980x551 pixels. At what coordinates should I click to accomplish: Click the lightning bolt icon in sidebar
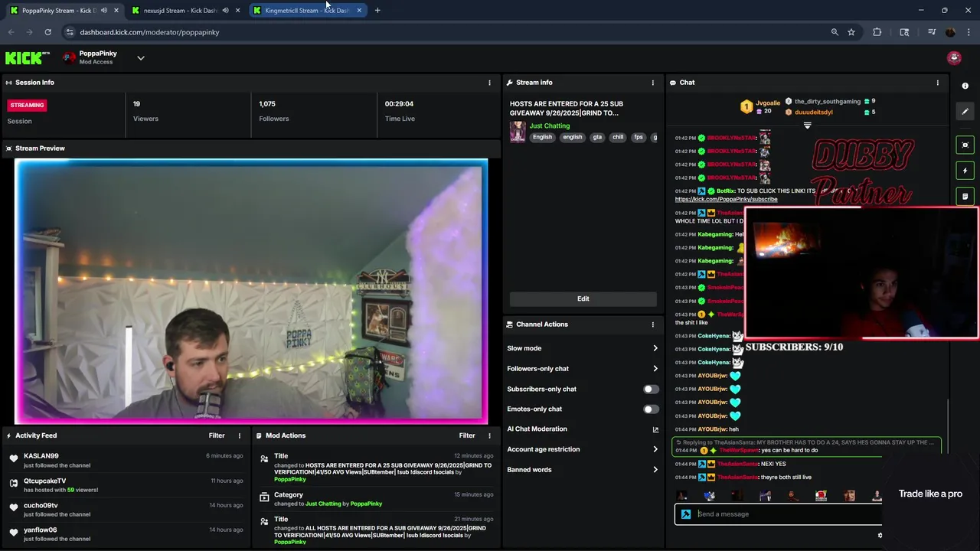(965, 171)
